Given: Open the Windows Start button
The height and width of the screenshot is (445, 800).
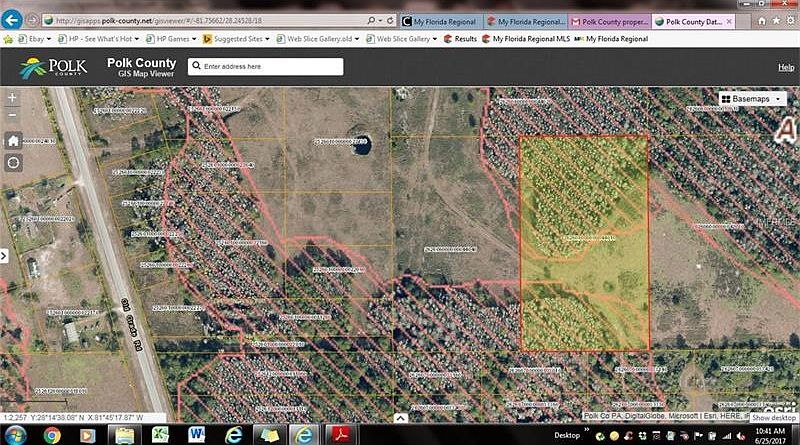Looking at the screenshot, I should click(15, 435).
